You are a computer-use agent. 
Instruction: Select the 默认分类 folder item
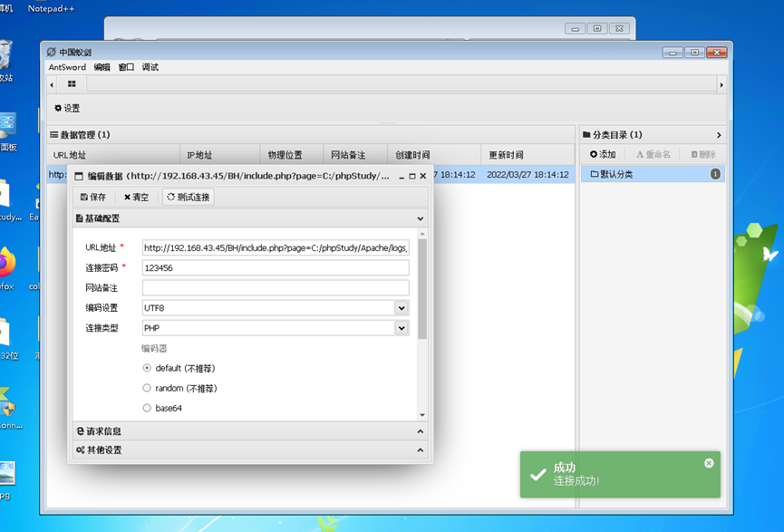click(653, 174)
